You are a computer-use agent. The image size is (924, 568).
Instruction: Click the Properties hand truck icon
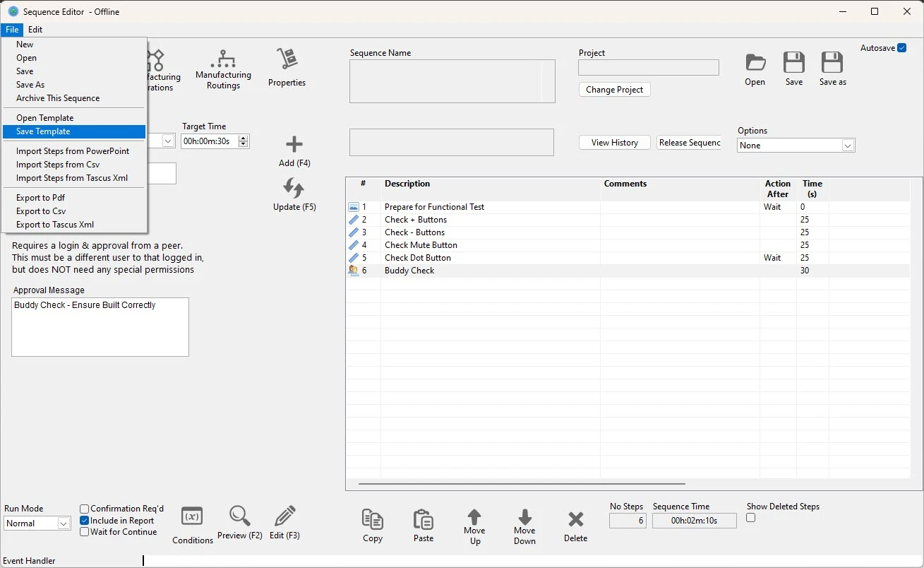tap(287, 59)
